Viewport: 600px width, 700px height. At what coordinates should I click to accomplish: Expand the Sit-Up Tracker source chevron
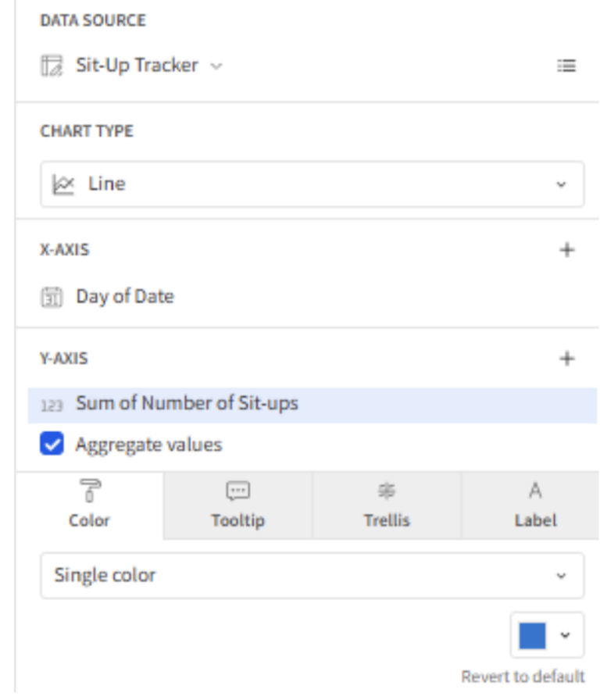click(x=216, y=66)
